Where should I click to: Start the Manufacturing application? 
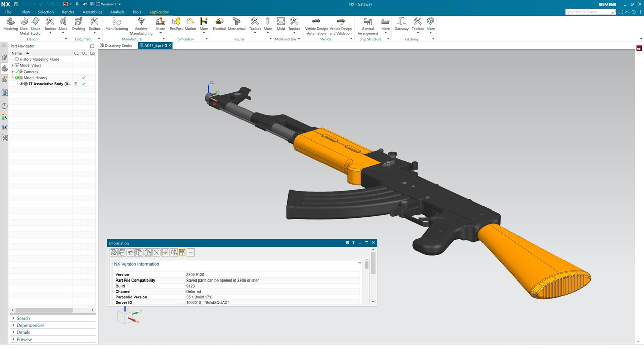click(x=117, y=24)
